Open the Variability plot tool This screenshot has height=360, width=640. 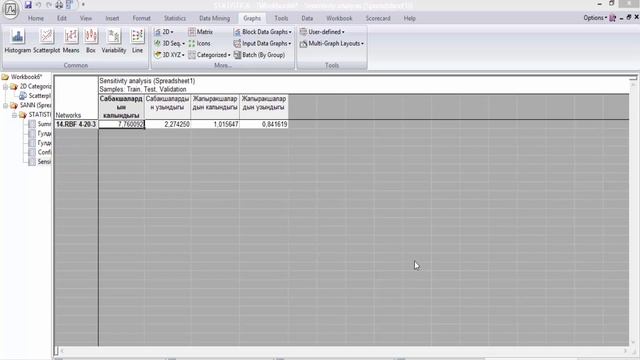tap(114, 41)
